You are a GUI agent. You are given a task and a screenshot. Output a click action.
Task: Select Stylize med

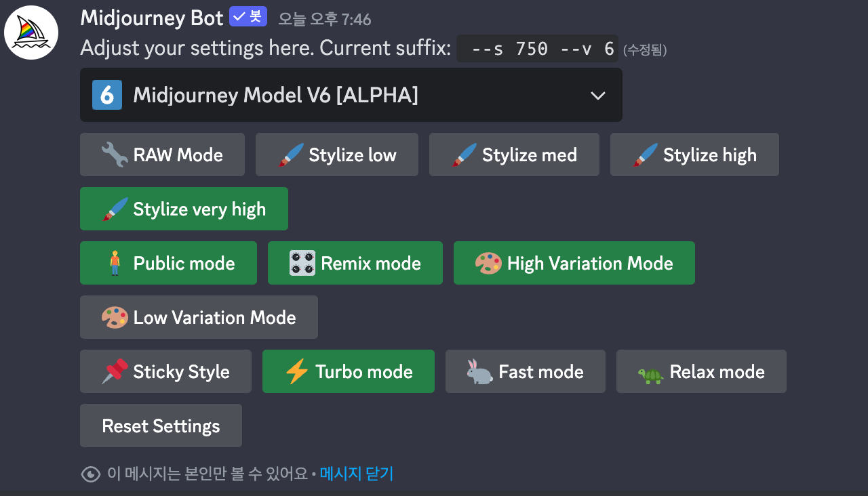click(x=514, y=154)
